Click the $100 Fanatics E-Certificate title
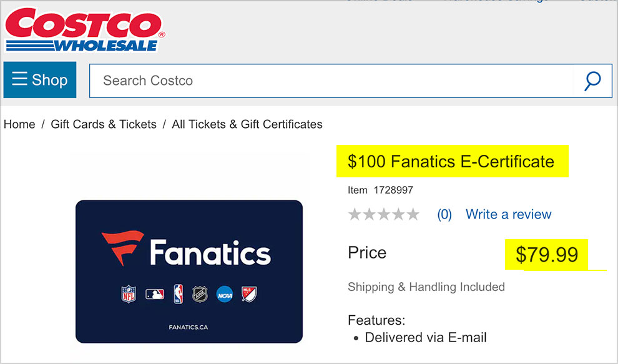The width and height of the screenshot is (618, 364). click(451, 162)
